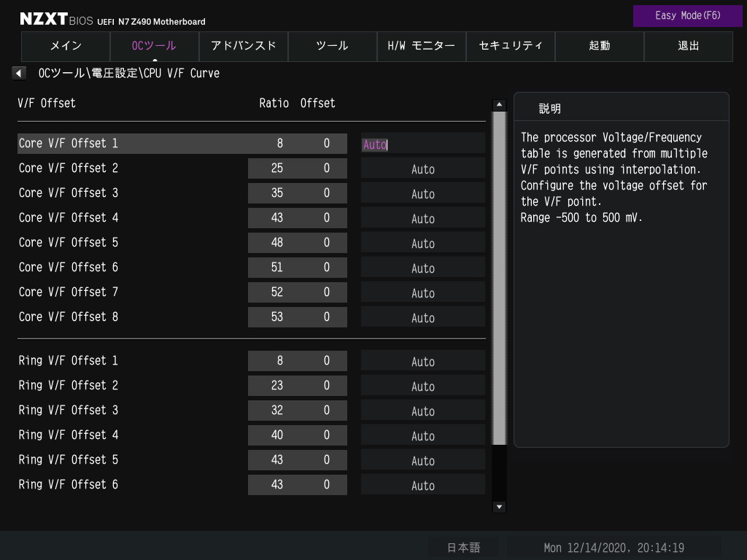Open the ツール tab
The width and height of the screenshot is (747, 560).
click(333, 46)
